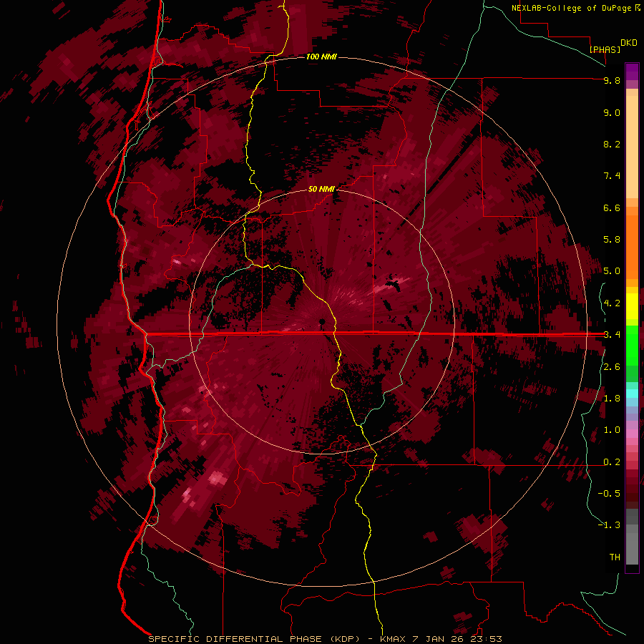Click the 9.8 scale value
Viewport: 644px width, 644px height.
612,80
